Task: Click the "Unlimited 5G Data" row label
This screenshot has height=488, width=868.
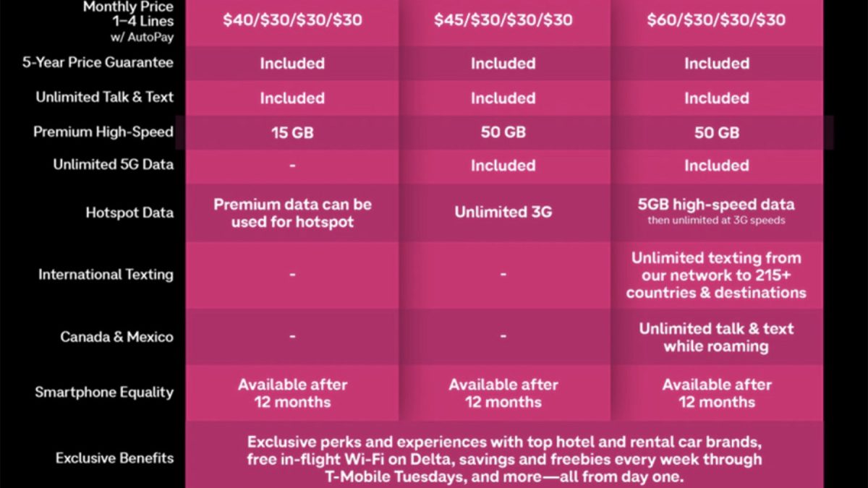Action: 113,165
